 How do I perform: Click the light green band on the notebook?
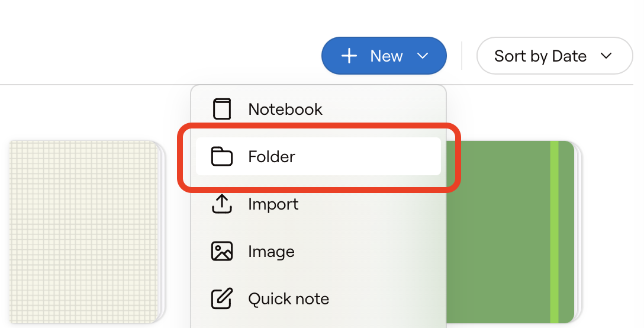tap(554, 232)
